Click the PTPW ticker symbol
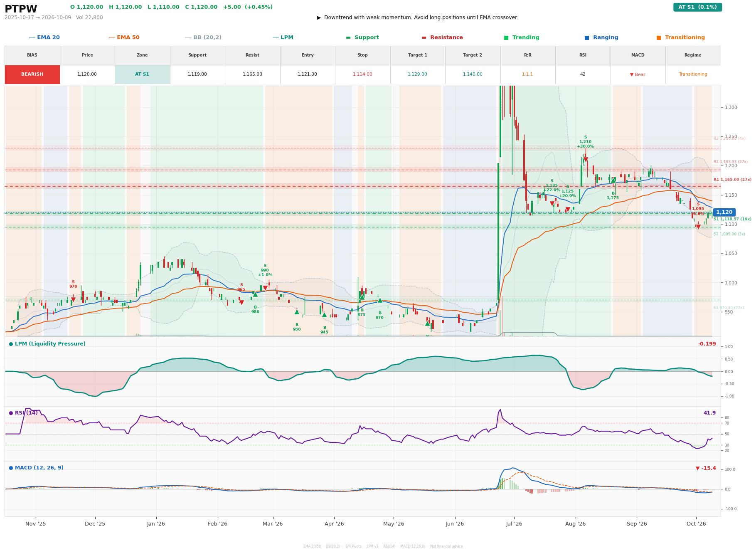This screenshot has height=553, width=756. pyautogui.click(x=21, y=9)
